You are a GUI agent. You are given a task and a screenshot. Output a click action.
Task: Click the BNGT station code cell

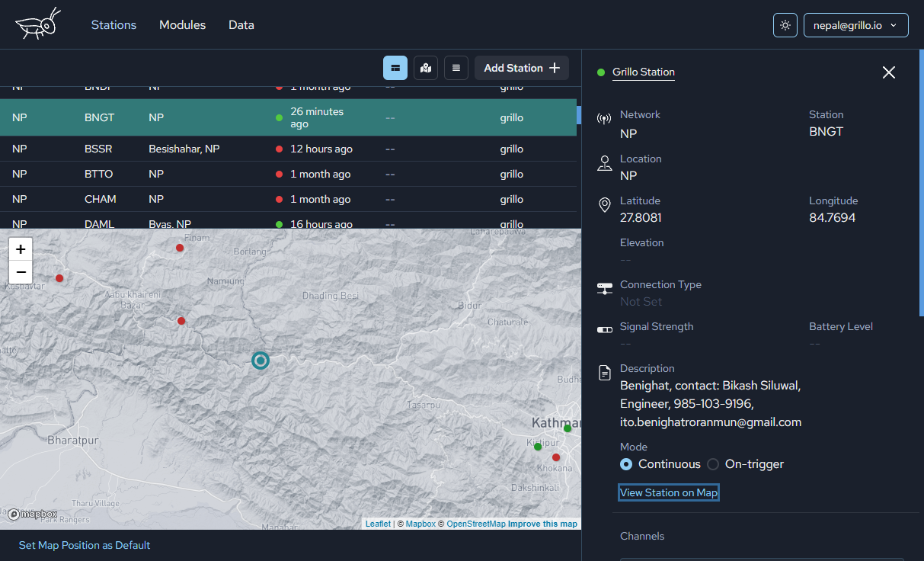(99, 117)
